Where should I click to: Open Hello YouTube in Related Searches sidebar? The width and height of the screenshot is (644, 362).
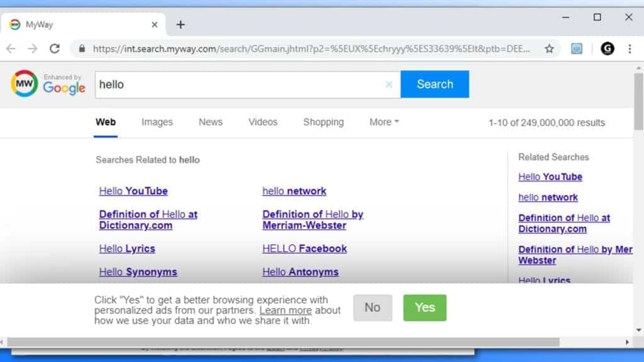tap(550, 177)
